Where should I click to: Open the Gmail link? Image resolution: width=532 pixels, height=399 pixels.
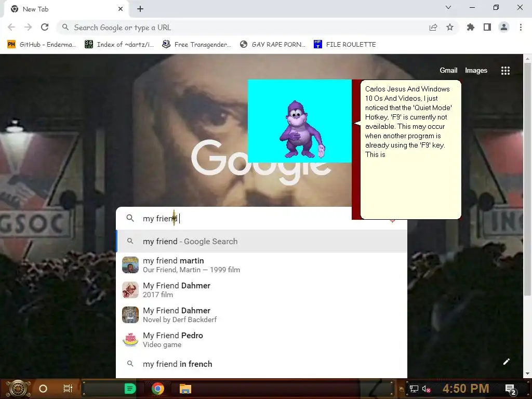point(448,70)
